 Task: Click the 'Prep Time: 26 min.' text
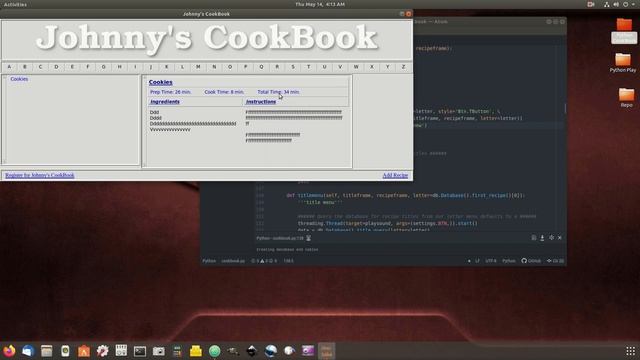tap(171, 92)
